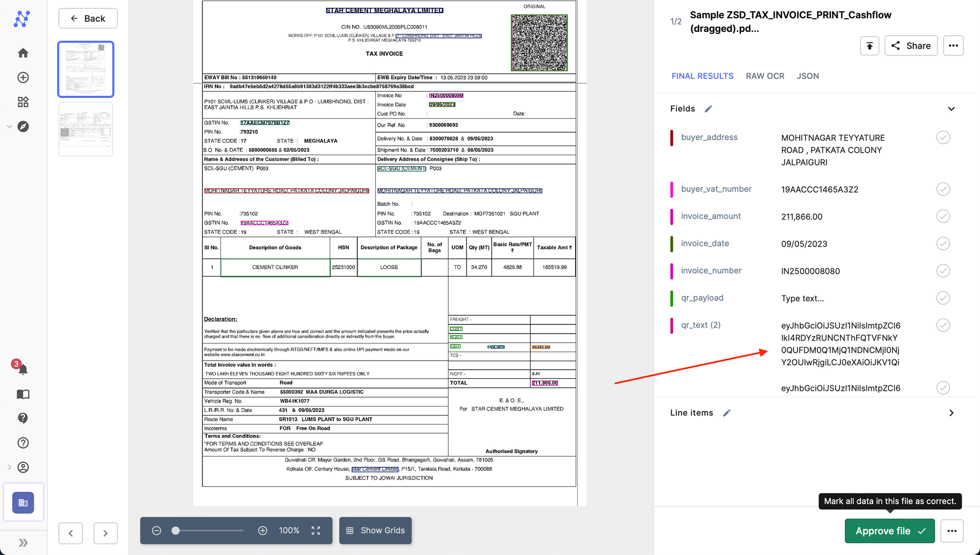Click the Back button

(x=88, y=19)
